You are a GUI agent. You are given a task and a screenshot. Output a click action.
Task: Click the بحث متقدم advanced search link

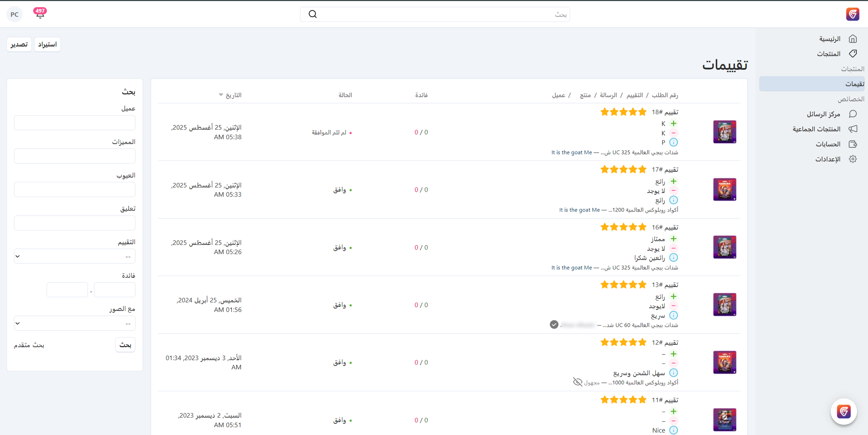tap(29, 345)
